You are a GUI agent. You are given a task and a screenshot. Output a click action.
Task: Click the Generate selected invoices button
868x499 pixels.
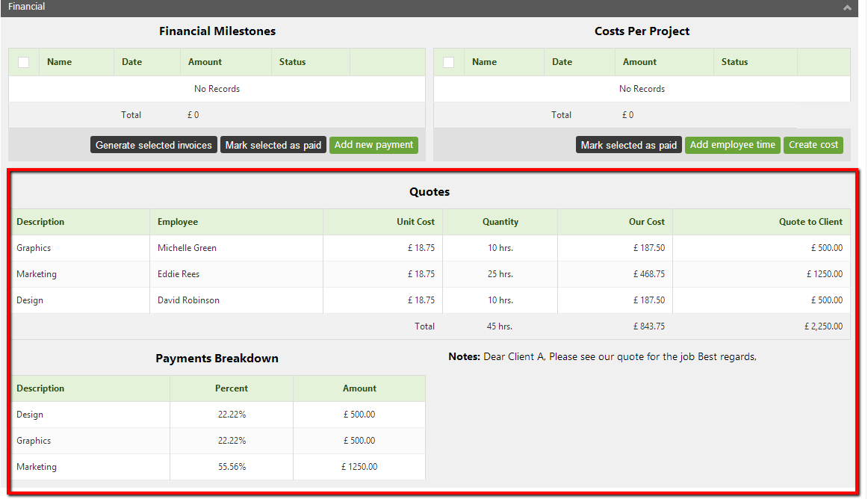point(154,145)
